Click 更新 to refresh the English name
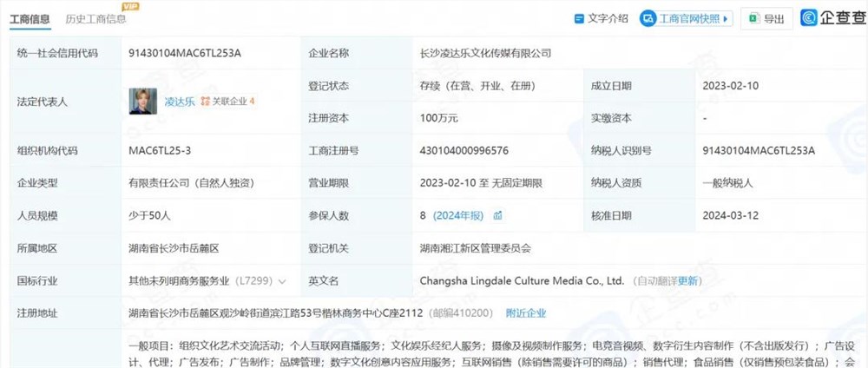Image resolution: width=868 pixels, height=368 pixels. (x=688, y=281)
